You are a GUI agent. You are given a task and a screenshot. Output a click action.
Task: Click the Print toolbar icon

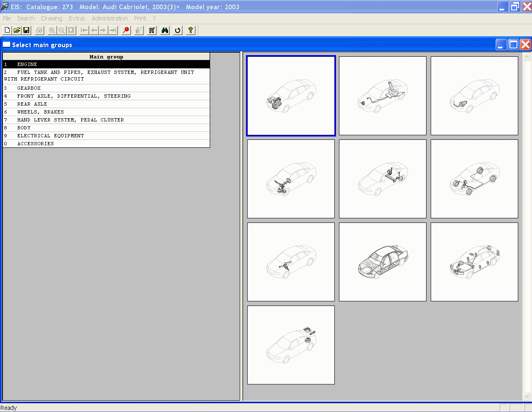point(39,30)
